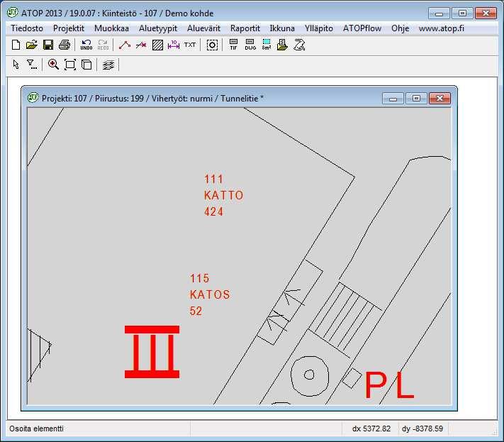504x442 pixels.
Task: Open the Muokkaa menu
Action: (x=111, y=28)
